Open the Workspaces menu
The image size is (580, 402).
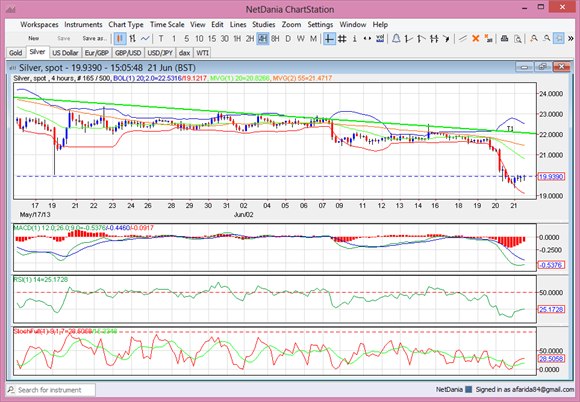(39, 25)
